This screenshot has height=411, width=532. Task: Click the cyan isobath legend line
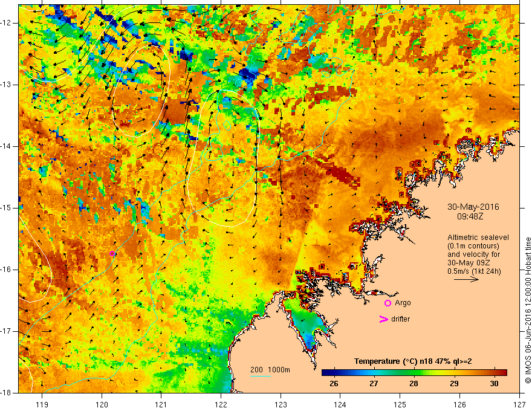point(261,376)
